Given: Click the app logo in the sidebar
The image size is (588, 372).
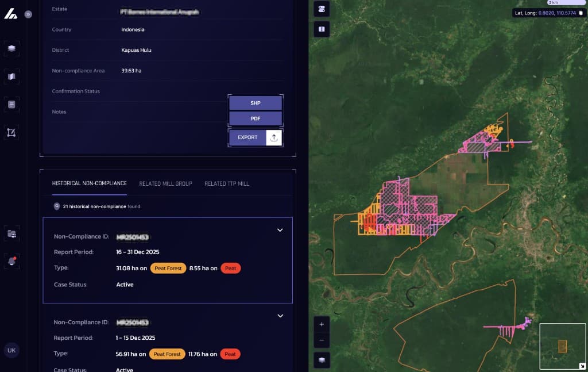Looking at the screenshot, I should [x=10, y=14].
